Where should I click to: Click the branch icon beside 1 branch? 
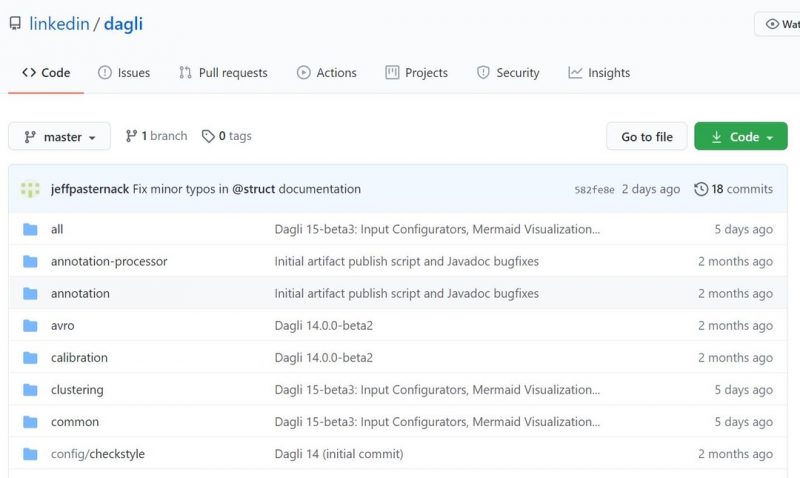pos(131,136)
